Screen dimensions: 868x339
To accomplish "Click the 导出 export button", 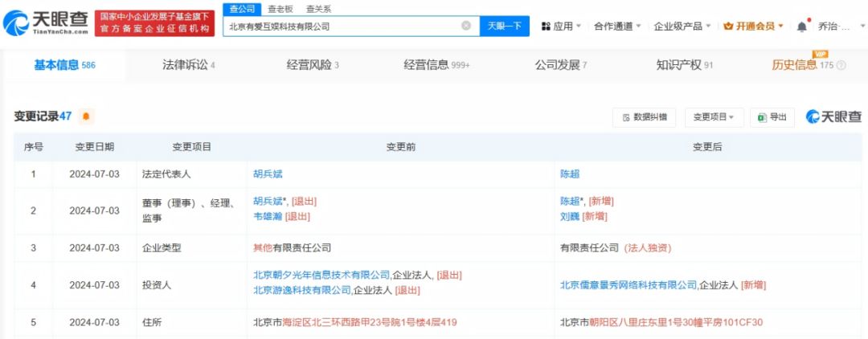I will click(772, 117).
